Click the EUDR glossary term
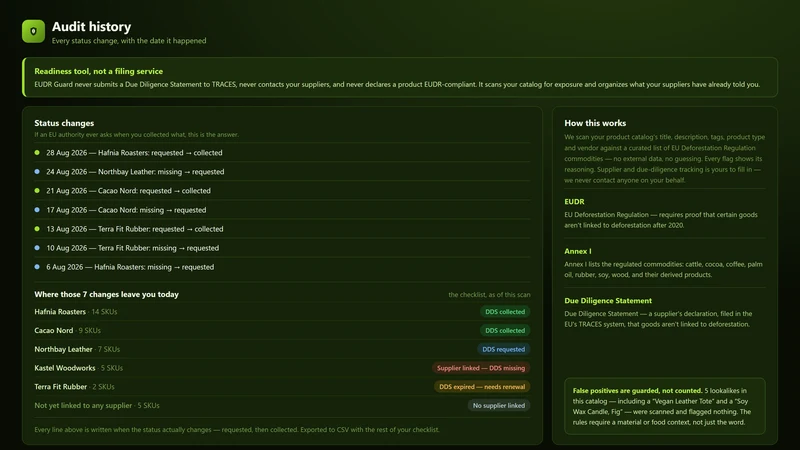 (574, 202)
